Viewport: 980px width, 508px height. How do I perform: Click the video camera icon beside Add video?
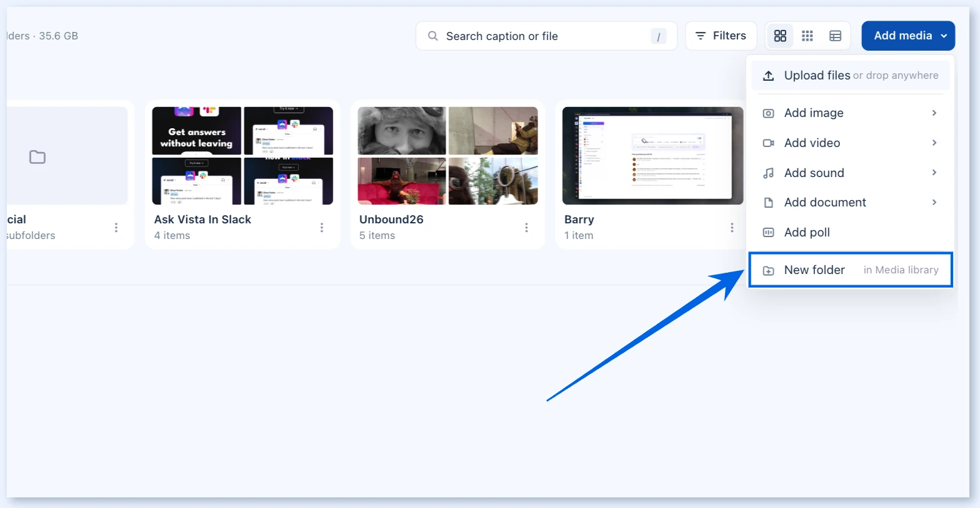pos(769,143)
